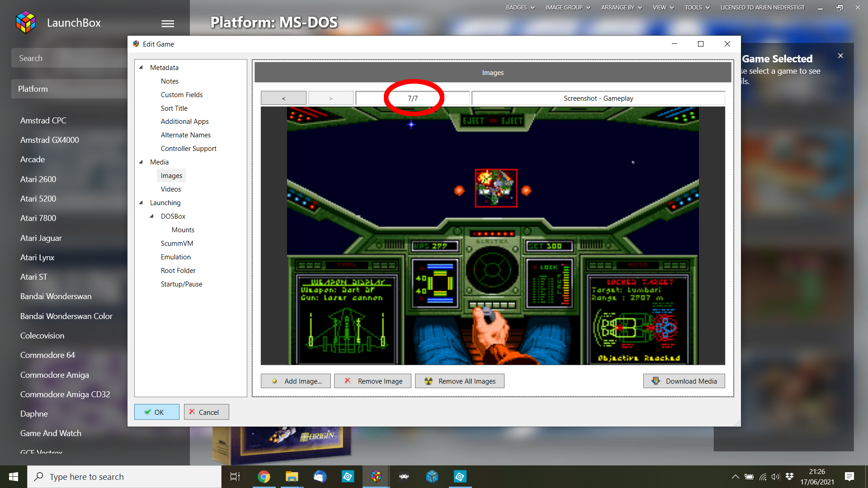The height and width of the screenshot is (488, 868).
Task: Collapse the Launching tree node
Action: pyautogui.click(x=141, y=202)
